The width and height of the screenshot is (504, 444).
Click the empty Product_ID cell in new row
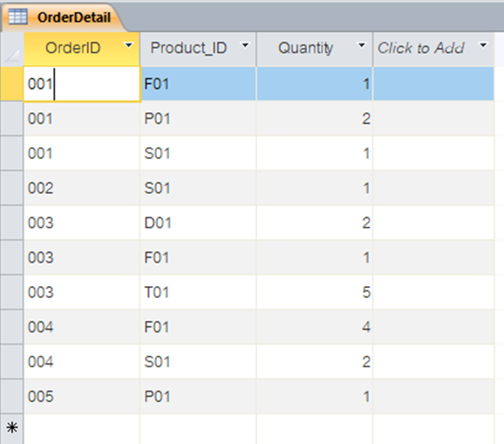[198, 428]
